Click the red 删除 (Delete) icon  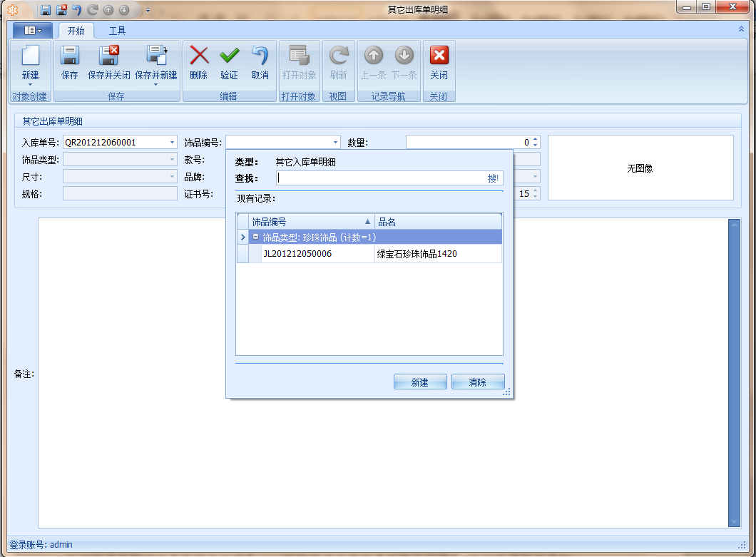199,56
